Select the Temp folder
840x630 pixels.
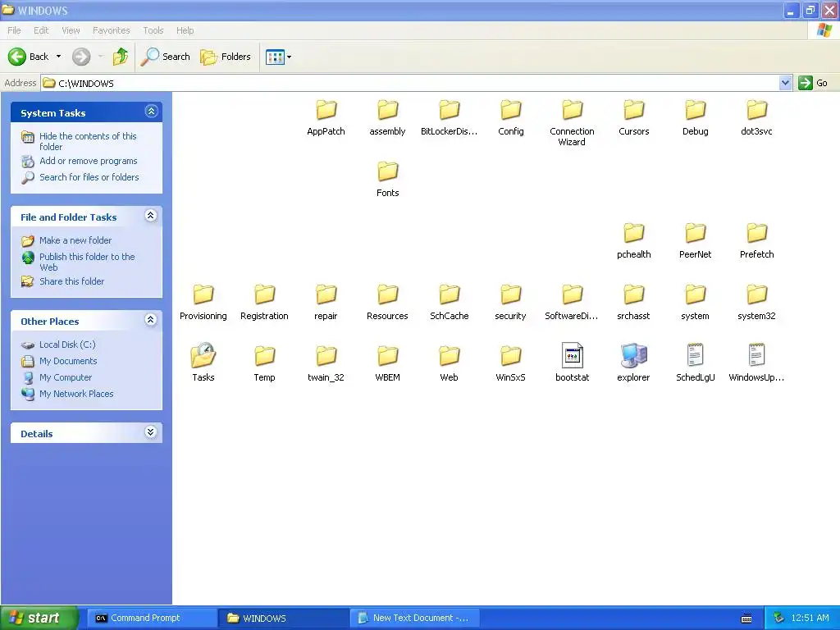tap(264, 364)
